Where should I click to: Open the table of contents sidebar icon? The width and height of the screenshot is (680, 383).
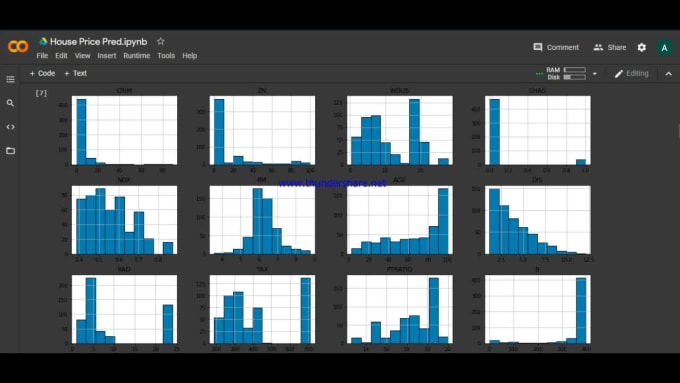[x=10, y=79]
